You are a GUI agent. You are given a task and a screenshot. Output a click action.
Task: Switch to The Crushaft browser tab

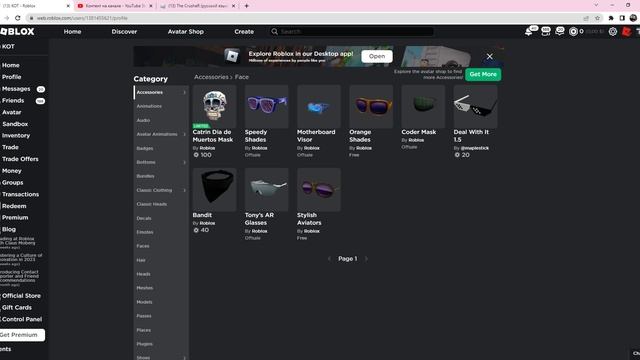coord(198,6)
